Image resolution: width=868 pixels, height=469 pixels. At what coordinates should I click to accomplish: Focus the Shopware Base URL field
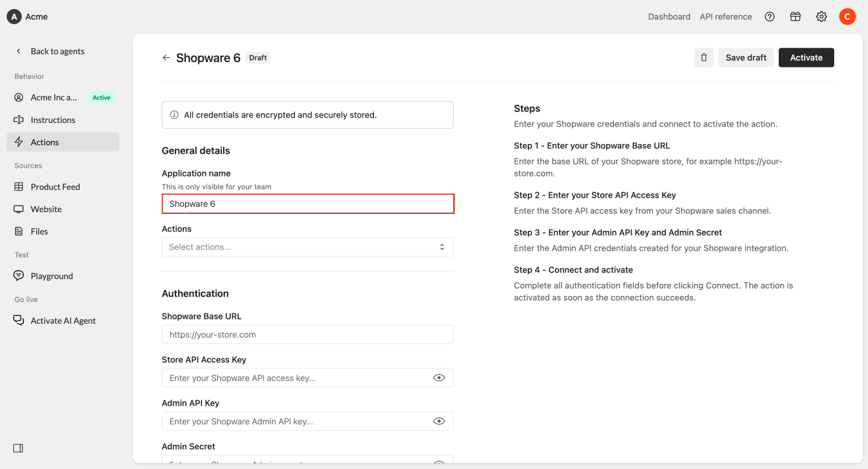click(x=308, y=335)
